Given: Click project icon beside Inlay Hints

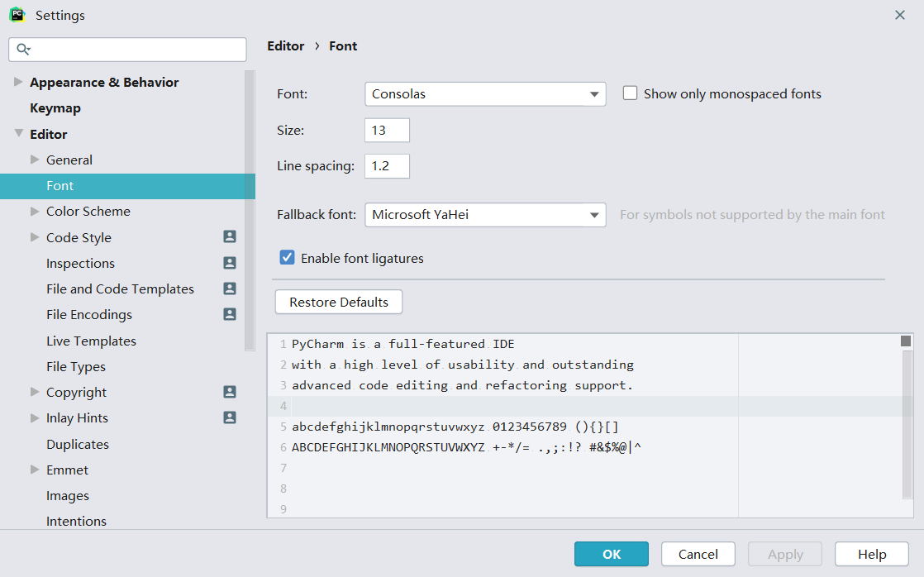Looking at the screenshot, I should [230, 417].
